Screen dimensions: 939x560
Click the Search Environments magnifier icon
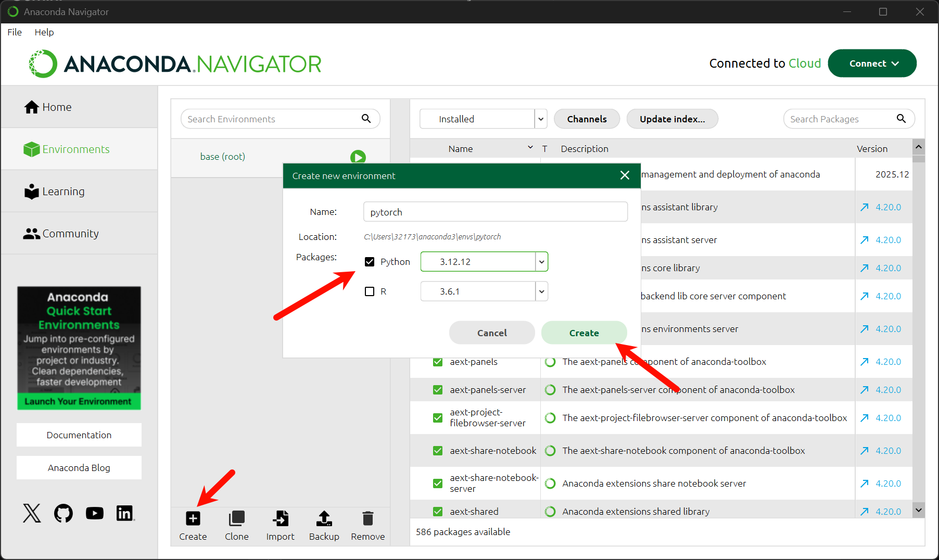click(x=366, y=119)
